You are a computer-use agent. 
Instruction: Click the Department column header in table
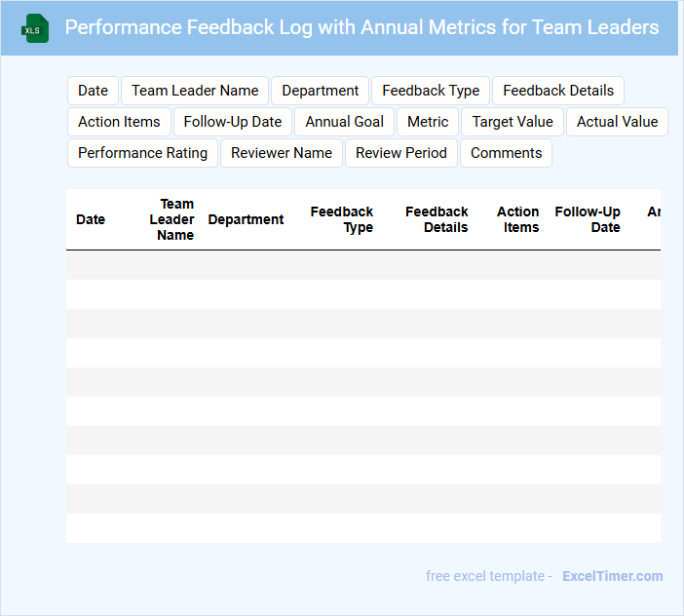(x=246, y=219)
